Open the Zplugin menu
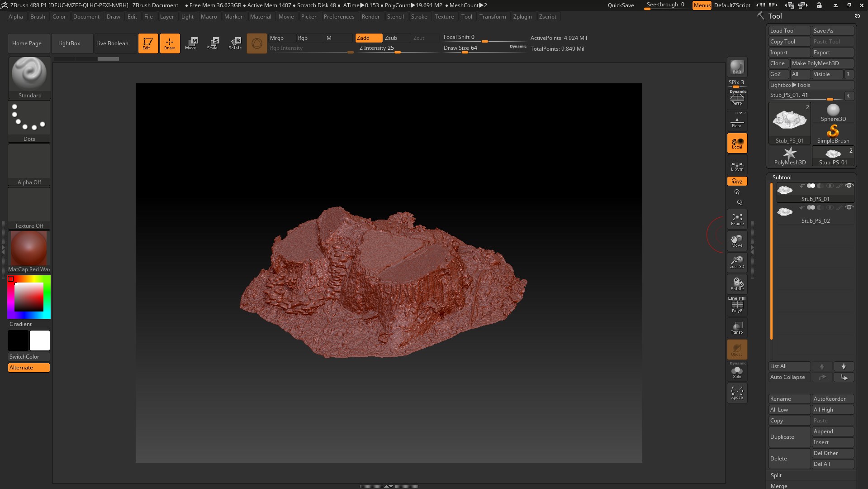868x489 pixels. [522, 17]
